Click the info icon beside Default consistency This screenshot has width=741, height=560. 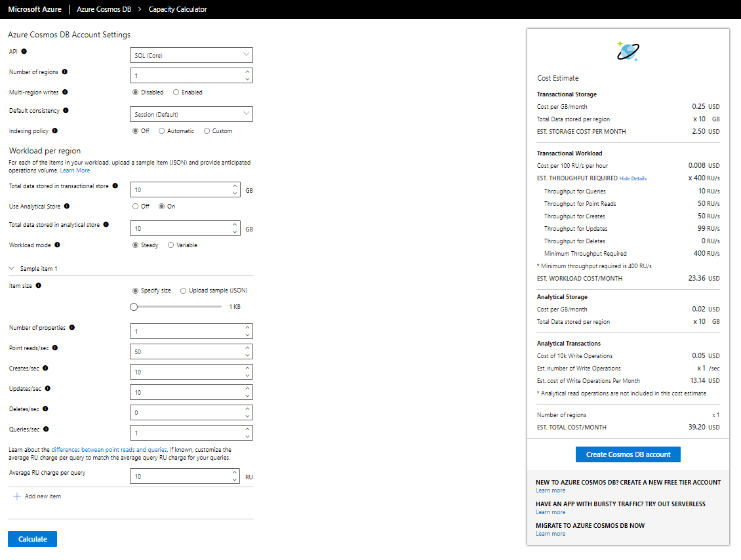66,111
